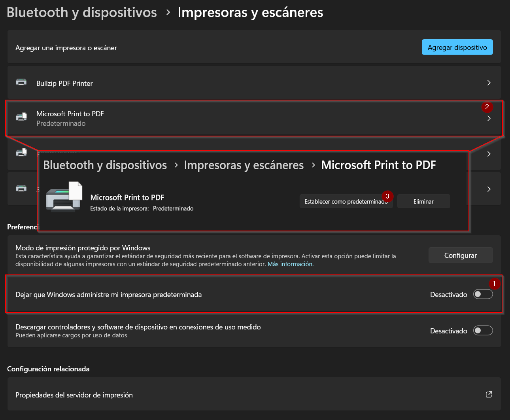Open the Bullzip PDF Printer entry

pyautogui.click(x=254, y=83)
